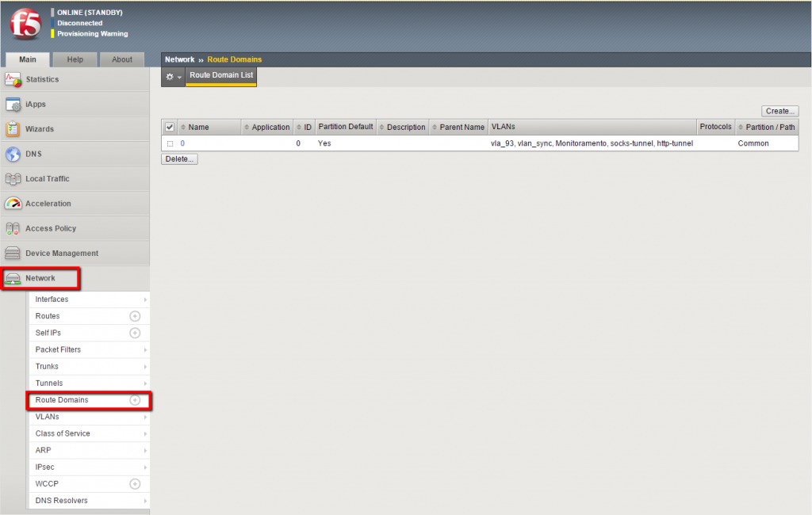Click the F5 logo in the top corner

point(25,25)
